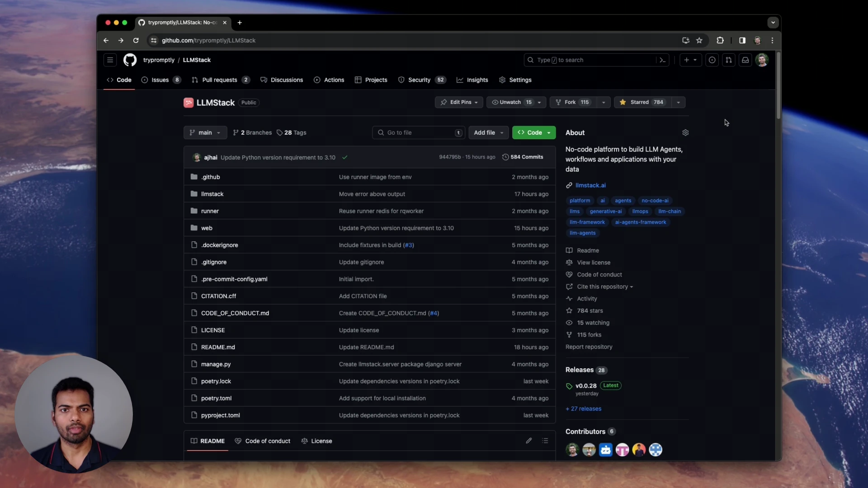Open the global hamburger navigation menu
868x488 pixels.
pos(110,60)
